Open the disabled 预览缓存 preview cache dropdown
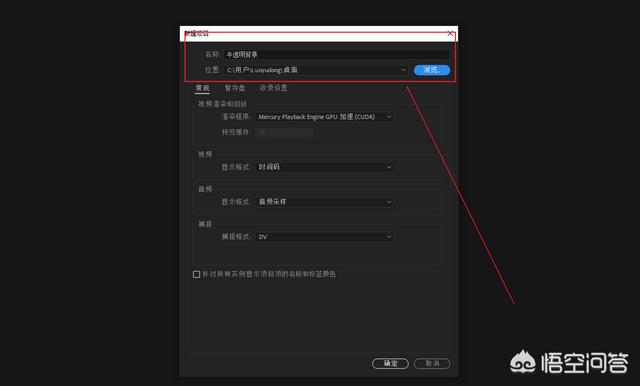 point(284,132)
